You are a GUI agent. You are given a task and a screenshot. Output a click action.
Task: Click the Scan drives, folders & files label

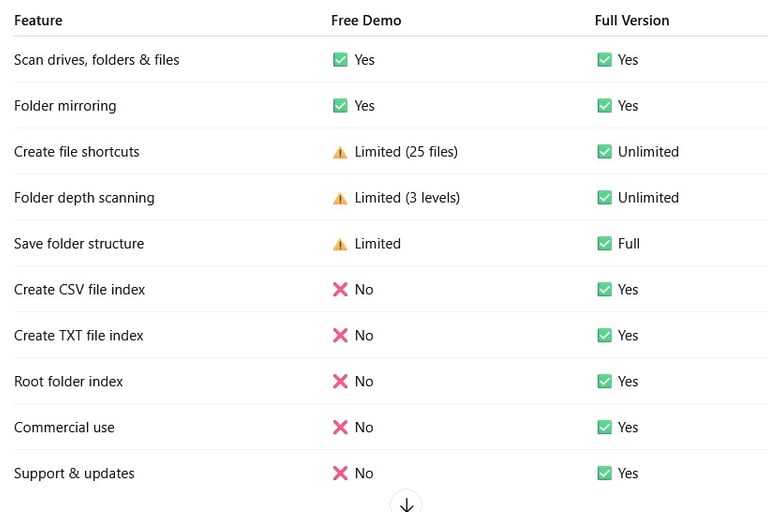pos(97,60)
